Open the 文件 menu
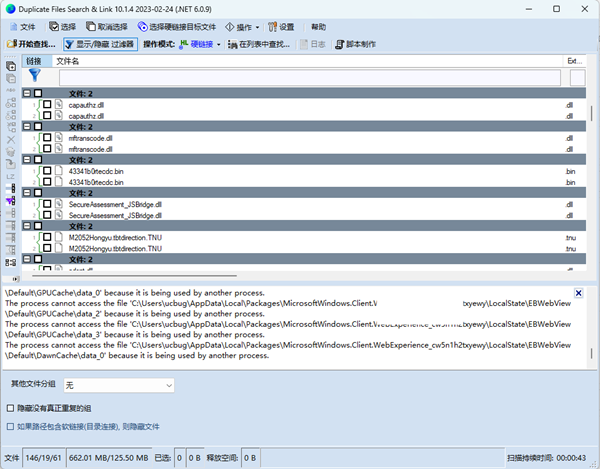This screenshot has width=600, height=469. (x=23, y=27)
